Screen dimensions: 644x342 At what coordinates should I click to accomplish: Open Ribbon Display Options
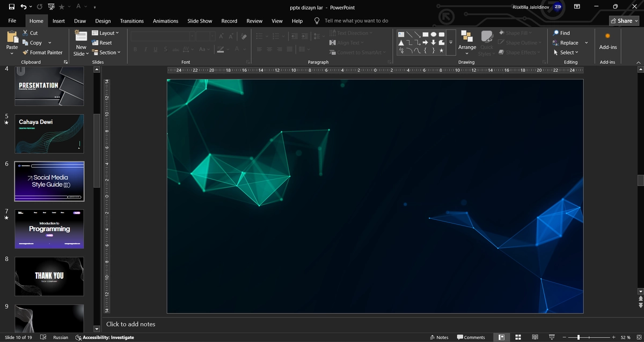tap(577, 7)
